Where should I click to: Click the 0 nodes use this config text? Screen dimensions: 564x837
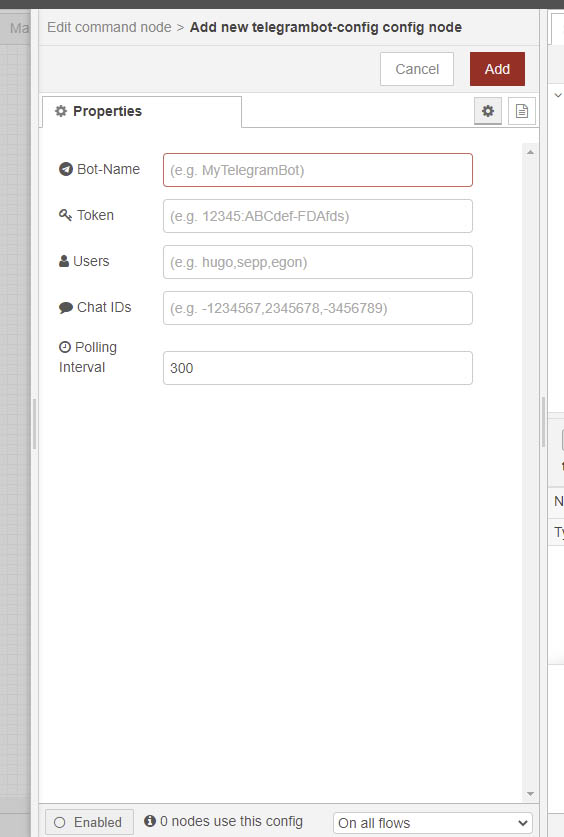pos(231,821)
